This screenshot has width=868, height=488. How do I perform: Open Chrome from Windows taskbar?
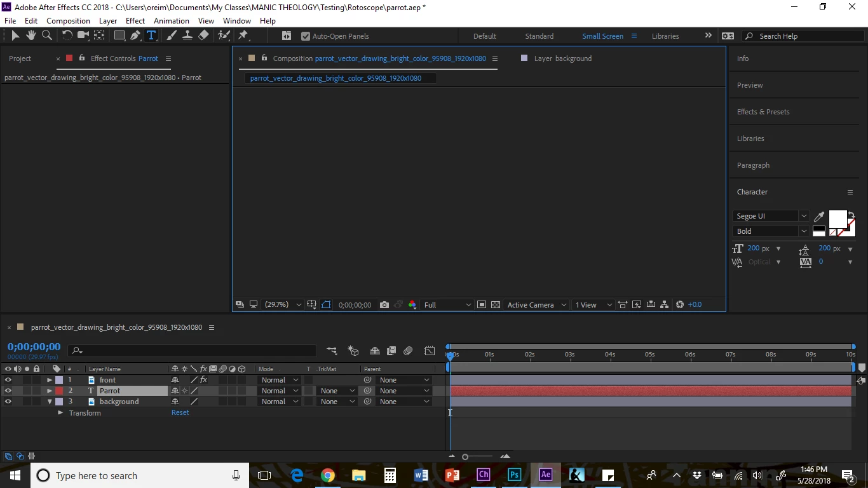[x=328, y=475]
